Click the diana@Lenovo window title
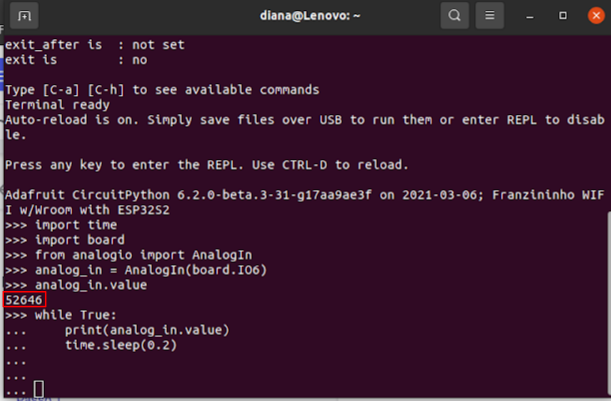611x401 pixels. tap(310, 16)
